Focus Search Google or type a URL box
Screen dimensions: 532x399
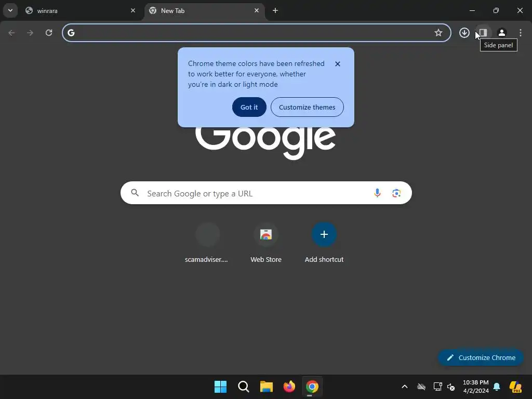point(266,193)
